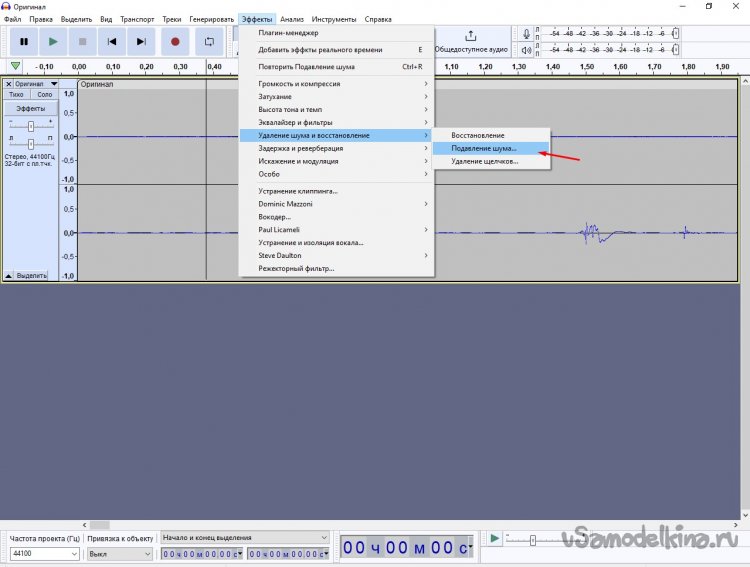Click the Share Audio upload icon
Screen dimensions: 750x567
click(x=471, y=36)
